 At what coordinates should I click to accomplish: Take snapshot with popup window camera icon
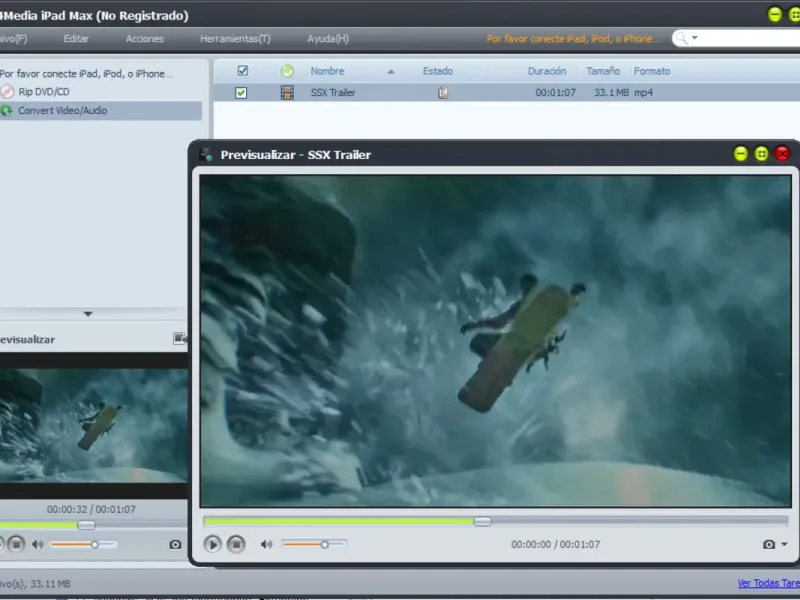click(769, 544)
